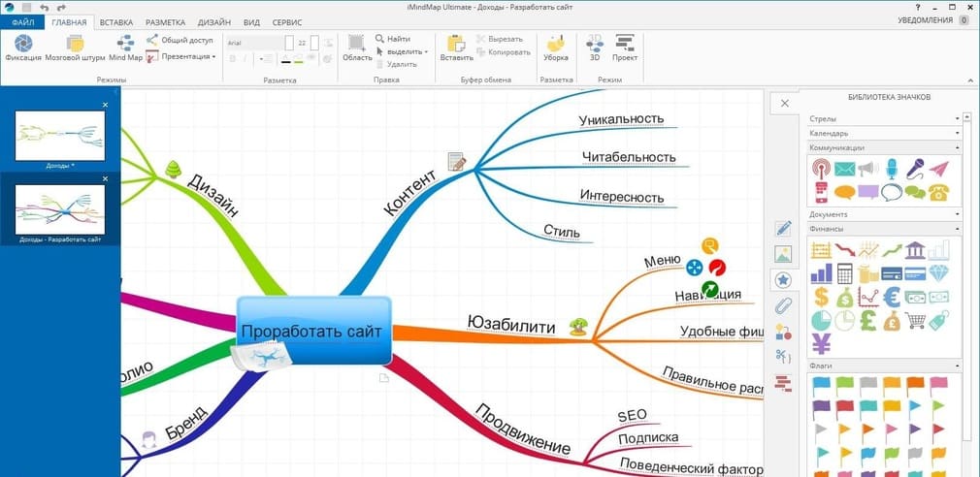The height and width of the screenshot is (477, 980).
Task: Select the Дизайн branch label
Action: (213, 194)
